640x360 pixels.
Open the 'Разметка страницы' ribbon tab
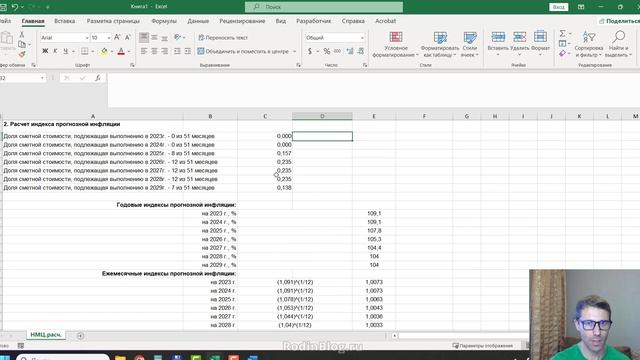113,21
